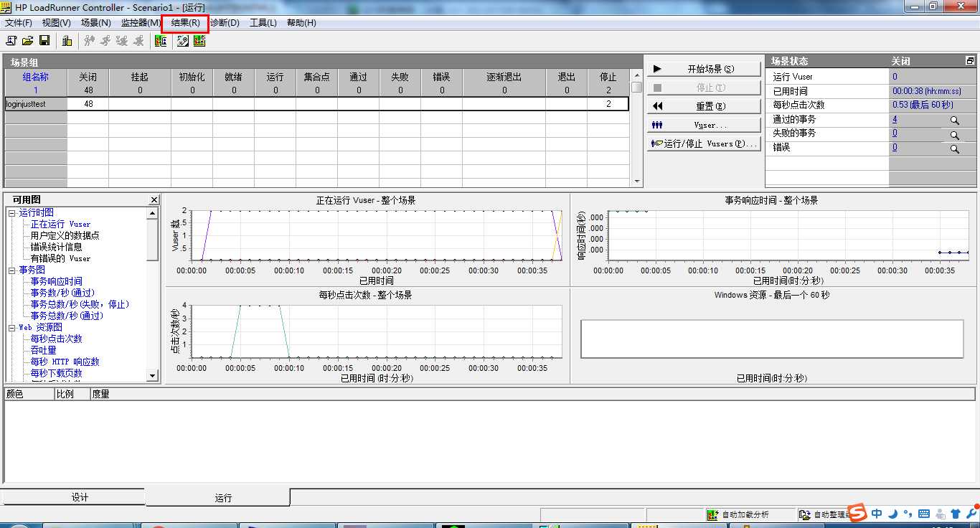Open the 文件(F) menu
This screenshot has height=528, width=980.
(19, 23)
